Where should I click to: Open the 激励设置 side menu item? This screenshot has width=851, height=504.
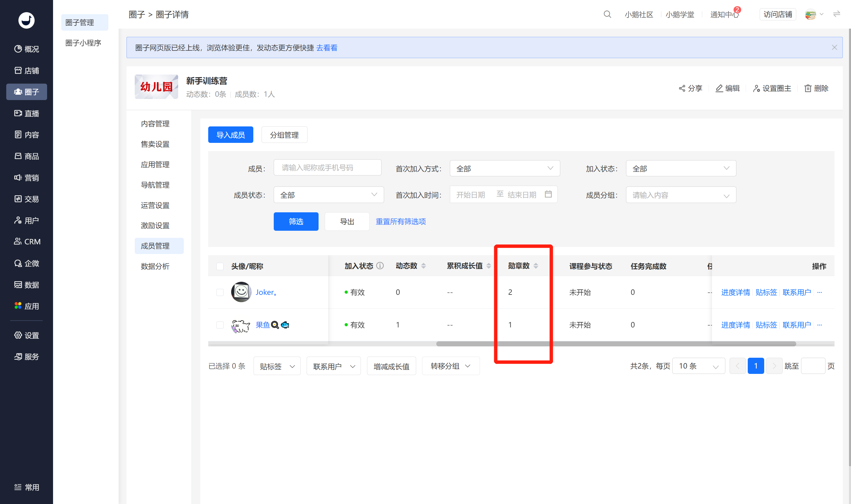(155, 225)
